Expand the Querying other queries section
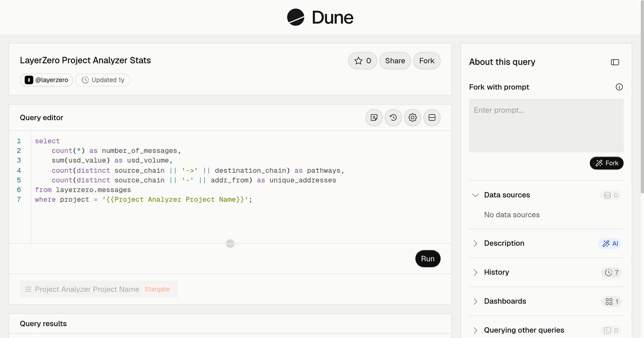The width and height of the screenshot is (644, 338). (x=475, y=330)
